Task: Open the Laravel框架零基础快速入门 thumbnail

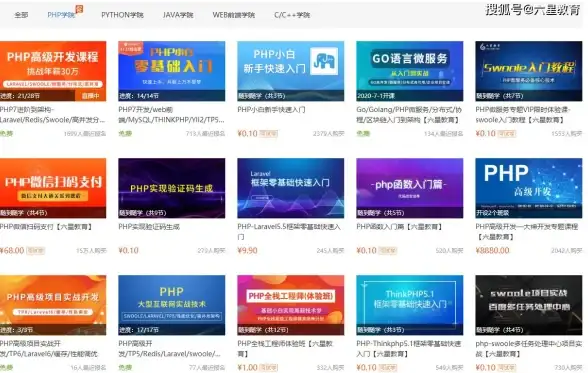Action: click(291, 188)
